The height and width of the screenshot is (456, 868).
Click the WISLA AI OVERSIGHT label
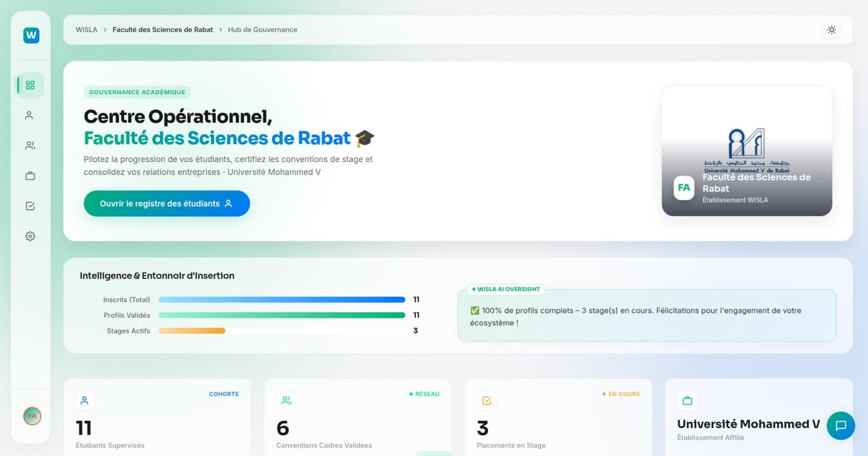[x=506, y=289]
